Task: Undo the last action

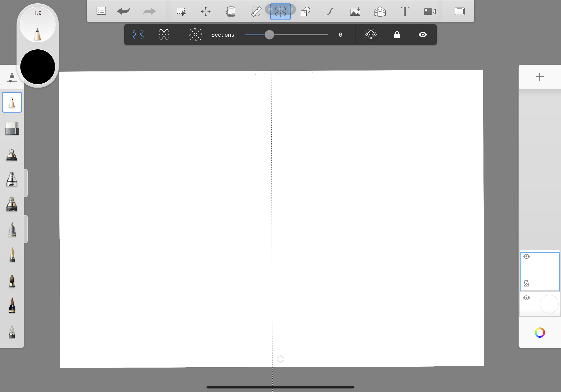Action: 123,11
